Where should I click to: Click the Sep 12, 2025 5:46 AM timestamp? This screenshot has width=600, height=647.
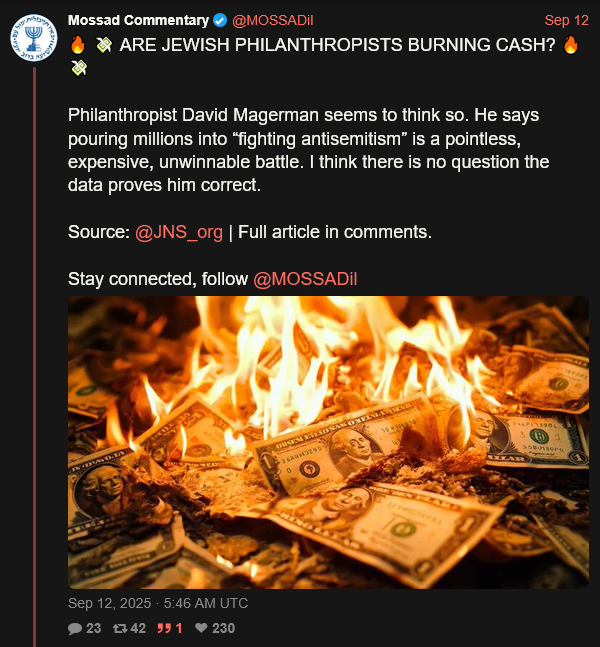[x=158, y=603]
